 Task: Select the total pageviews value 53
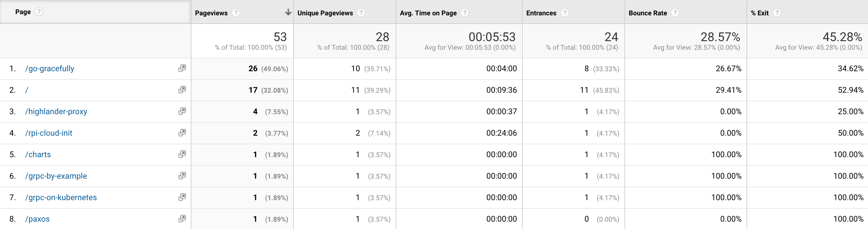(280, 37)
